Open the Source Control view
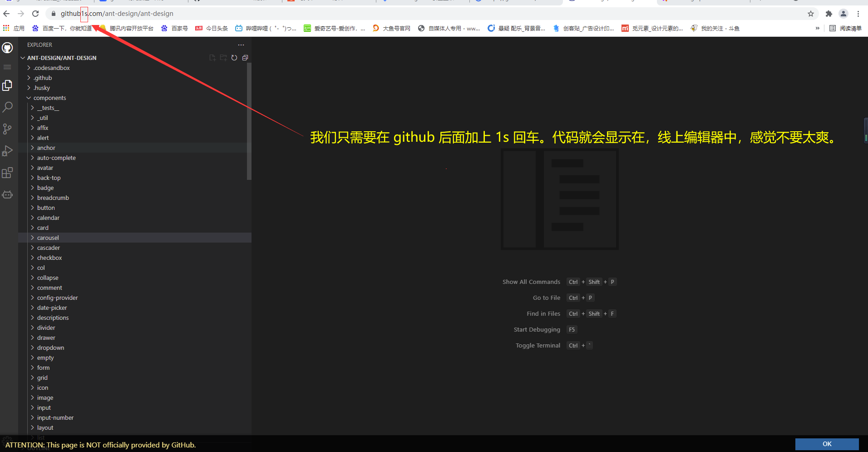Image resolution: width=868 pixels, height=452 pixels. tap(7, 129)
